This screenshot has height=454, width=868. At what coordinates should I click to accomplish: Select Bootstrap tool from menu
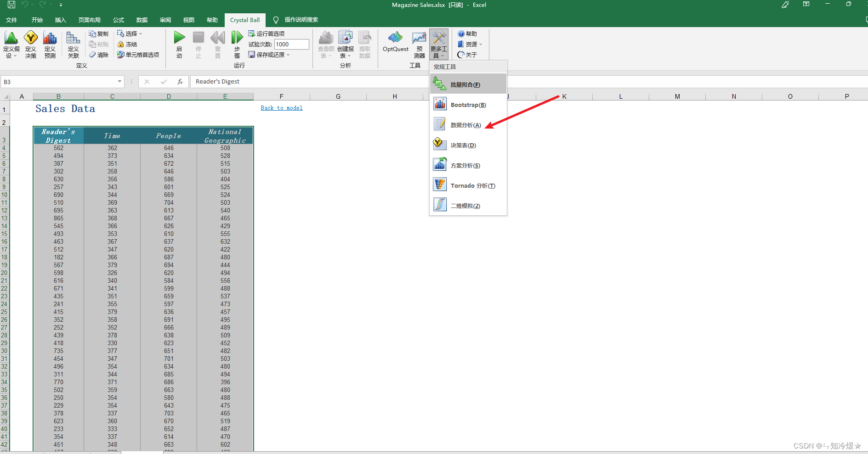pyautogui.click(x=468, y=105)
